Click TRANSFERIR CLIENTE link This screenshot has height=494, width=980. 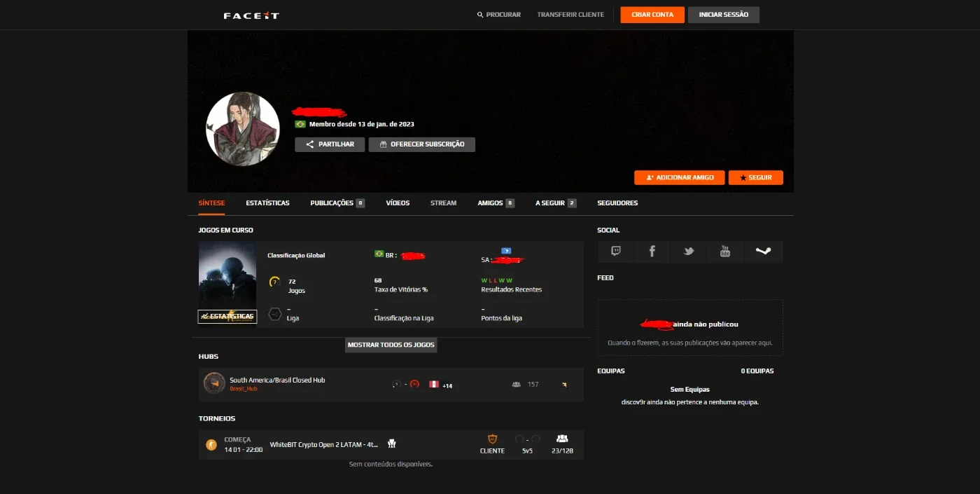click(570, 15)
